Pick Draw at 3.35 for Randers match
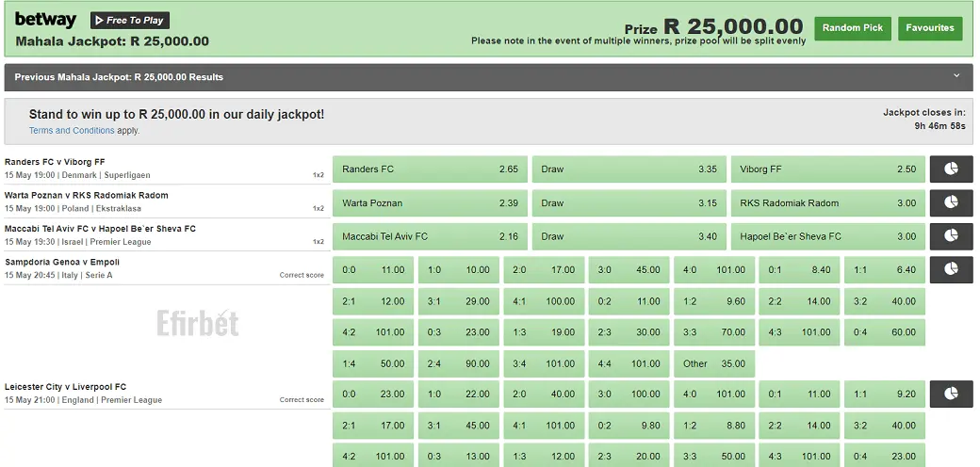The image size is (980, 467). [629, 169]
